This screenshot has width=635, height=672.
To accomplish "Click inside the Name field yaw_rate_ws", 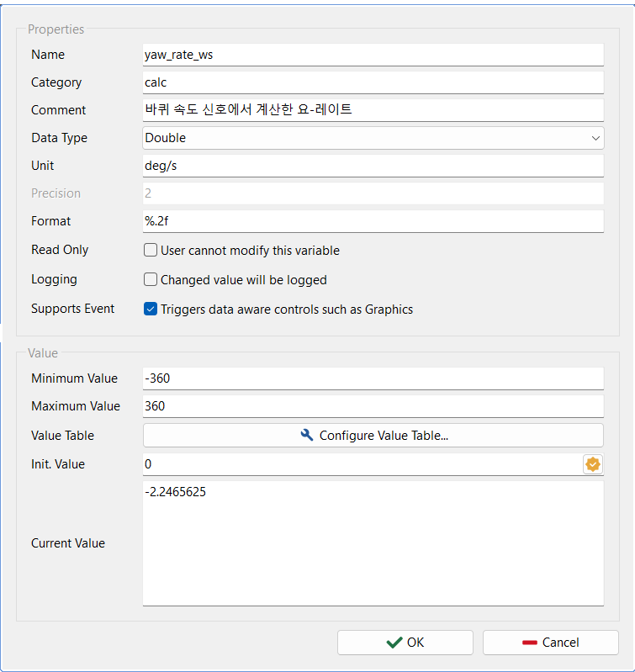I will pos(373,55).
